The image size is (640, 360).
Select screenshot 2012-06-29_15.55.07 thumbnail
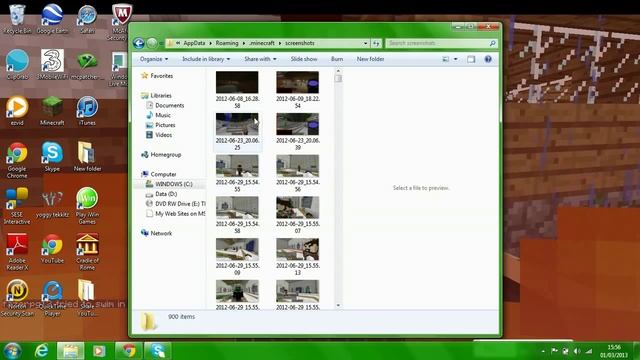298,215
